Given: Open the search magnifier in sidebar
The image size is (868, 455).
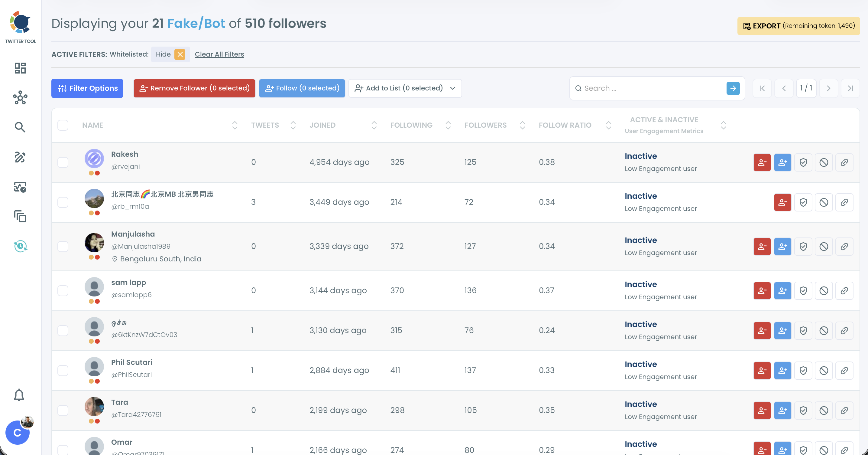Looking at the screenshot, I should (20, 127).
